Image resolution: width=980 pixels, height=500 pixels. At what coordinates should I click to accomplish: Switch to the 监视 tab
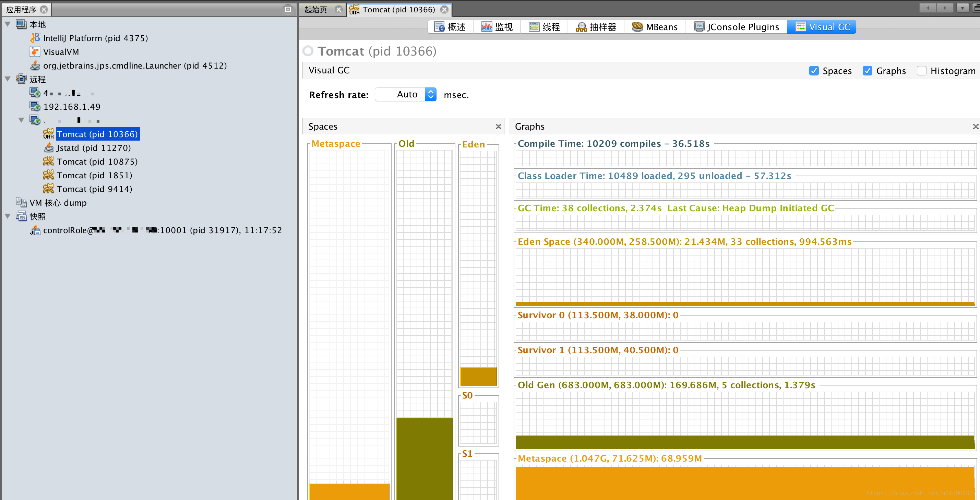(x=497, y=27)
